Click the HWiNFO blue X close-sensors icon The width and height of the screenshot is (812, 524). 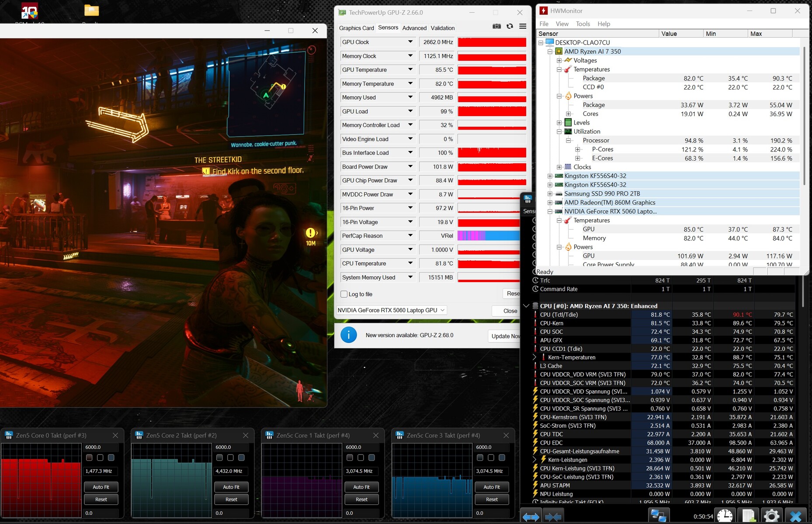pos(795,516)
